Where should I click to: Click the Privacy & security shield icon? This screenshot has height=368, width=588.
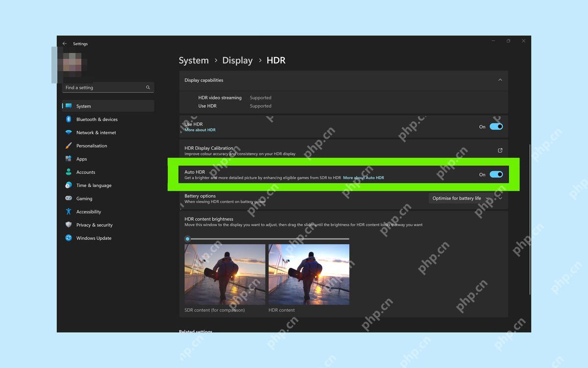69,225
